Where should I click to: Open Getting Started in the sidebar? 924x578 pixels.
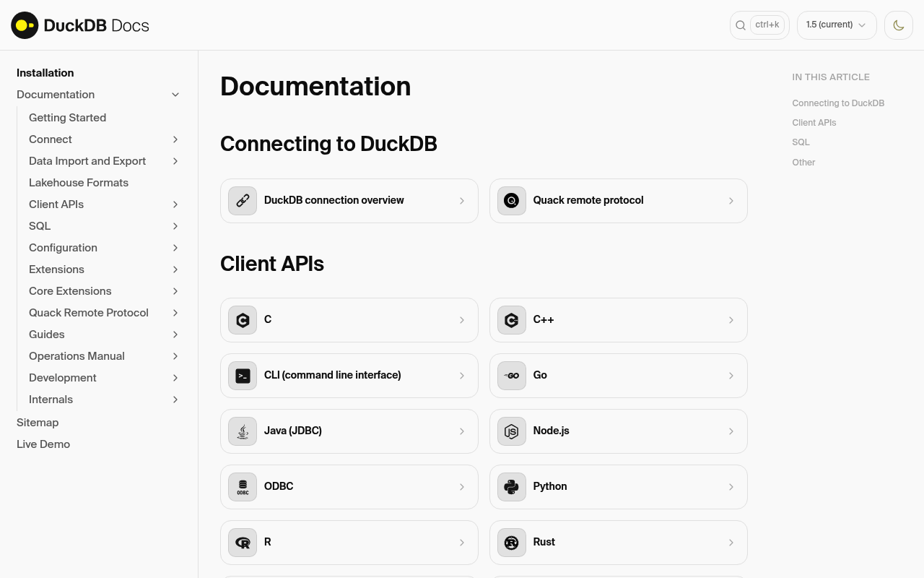pyautogui.click(x=67, y=118)
